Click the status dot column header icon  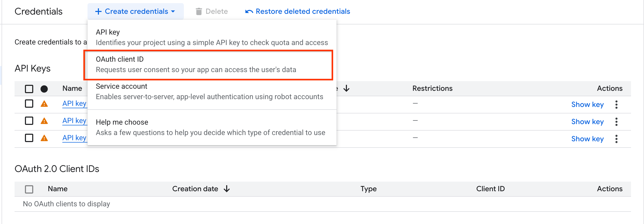pyautogui.click(x=44, y=89)
